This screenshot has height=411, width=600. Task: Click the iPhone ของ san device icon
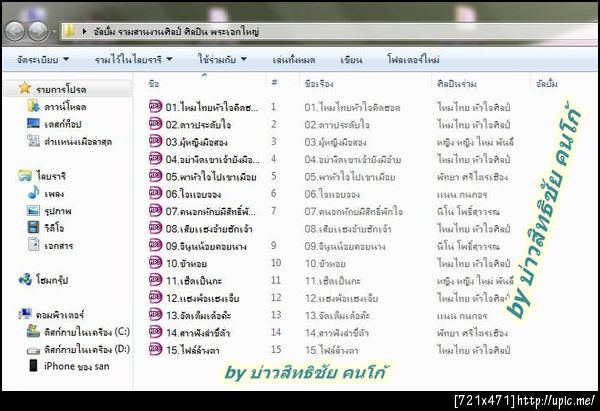pos(33,365)
